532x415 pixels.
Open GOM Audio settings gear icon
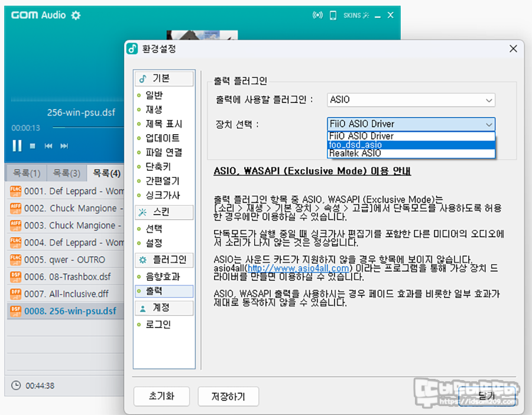click(x=76, y=15)
